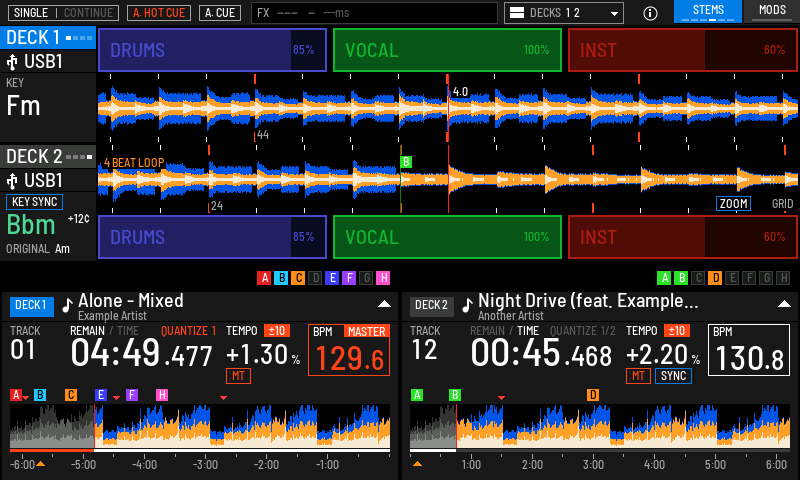Toggle A. CUE auto cue
800x480 pixels.
[x=220, y=13]
